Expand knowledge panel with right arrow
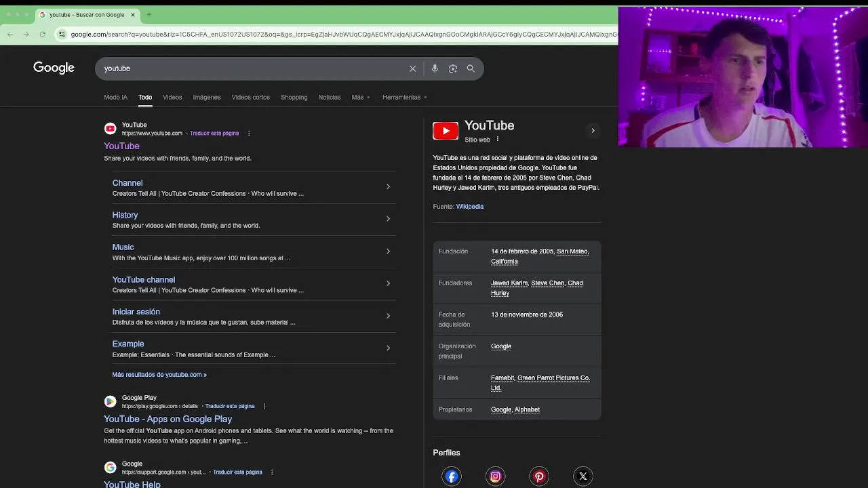The image size is (868, 488). [x=593, y=131]
